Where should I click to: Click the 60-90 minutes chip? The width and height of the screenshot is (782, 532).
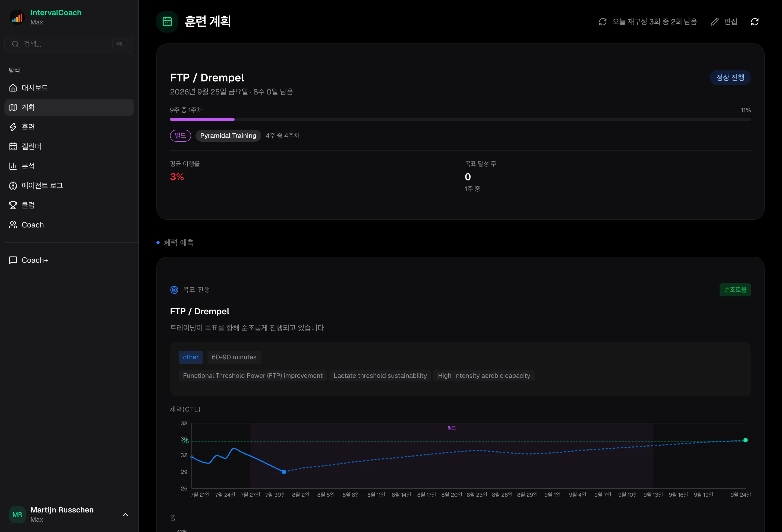[x=234, y=357]
